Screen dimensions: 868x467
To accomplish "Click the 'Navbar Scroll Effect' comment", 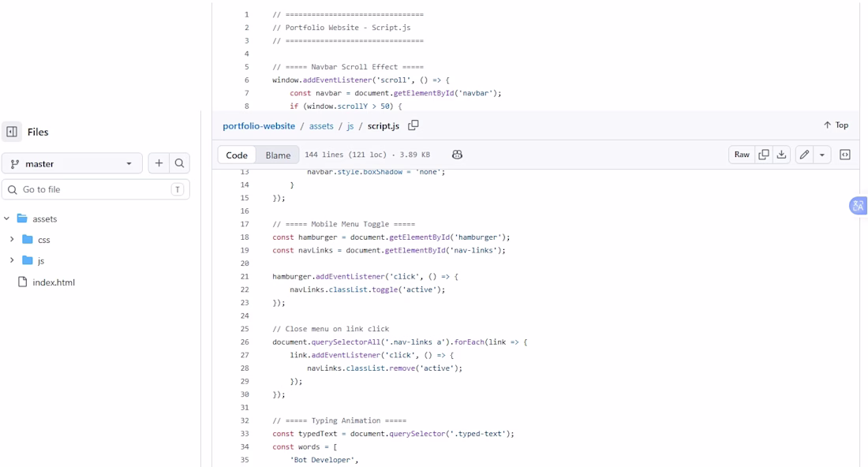I will point(348,67).
